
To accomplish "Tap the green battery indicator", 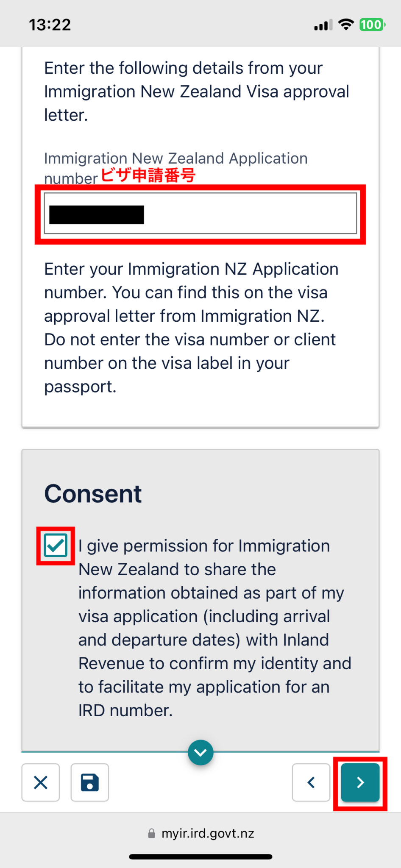I will 372,25.
